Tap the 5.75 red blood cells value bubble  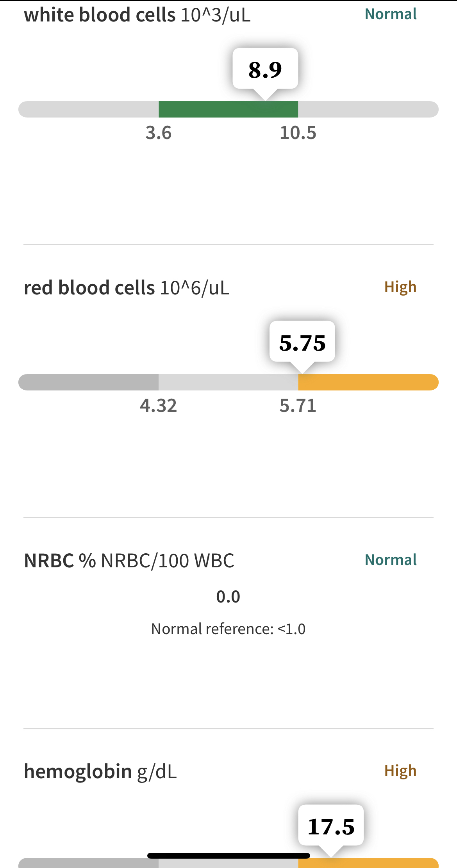tap(302, 342)
